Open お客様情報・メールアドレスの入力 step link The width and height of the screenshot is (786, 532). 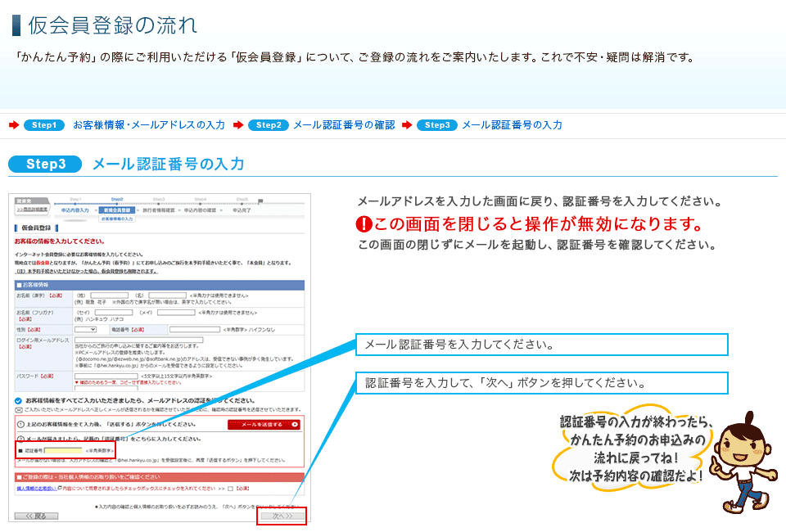pyautogui.click(x=149, y=125)
